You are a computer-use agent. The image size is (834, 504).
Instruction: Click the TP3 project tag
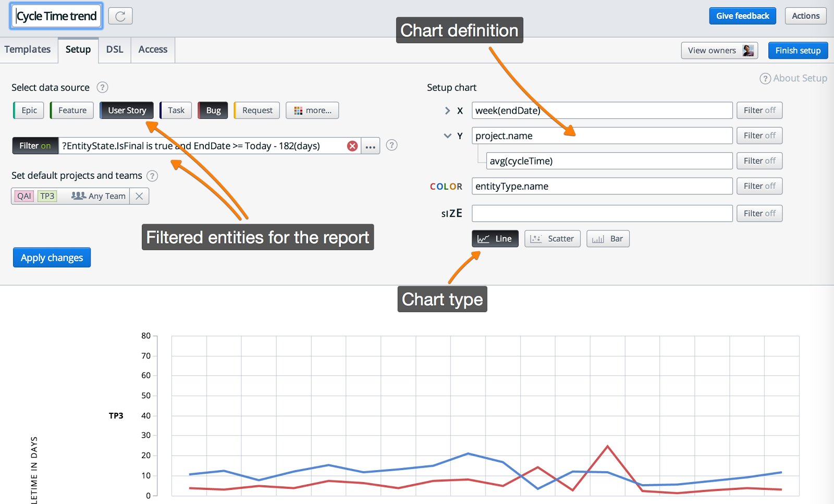pyautogui.click(x=47, y=196)
